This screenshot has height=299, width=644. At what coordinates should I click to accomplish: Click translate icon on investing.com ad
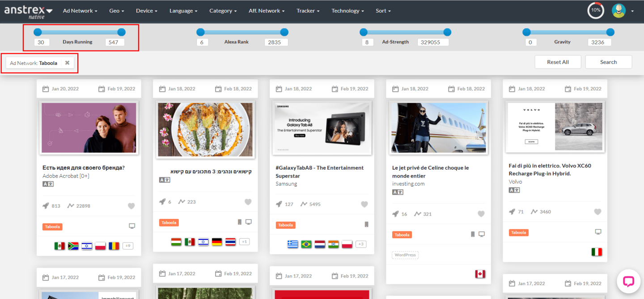(398, 192)
